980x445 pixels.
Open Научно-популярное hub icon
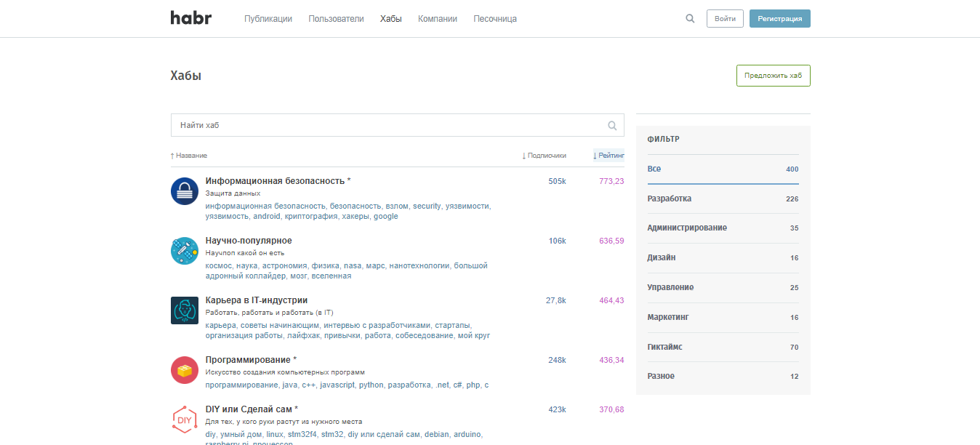(x=185, y=251)
